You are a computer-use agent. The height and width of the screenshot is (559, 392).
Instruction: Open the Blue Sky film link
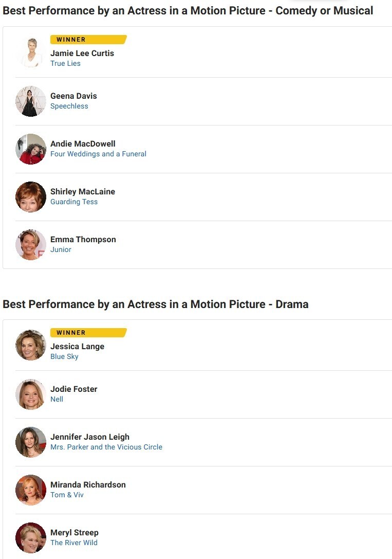coord(64,357)
